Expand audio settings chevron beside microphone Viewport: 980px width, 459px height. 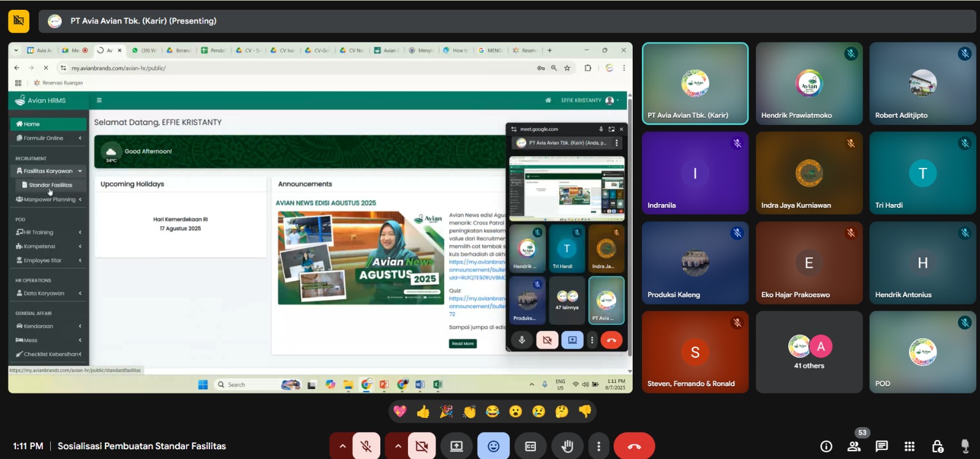(x=342, y=446)
